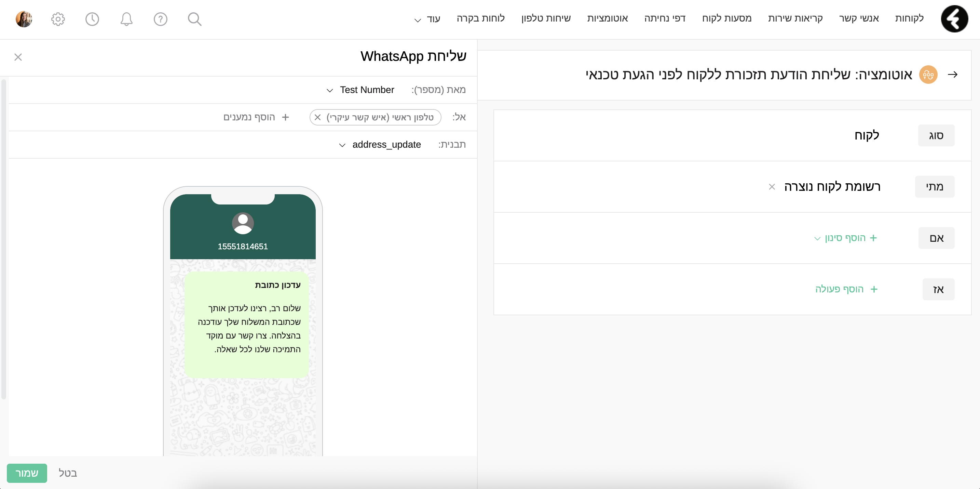Select the מתי label box
Viewport: 980px width, 489px height.
coord(935,187)
